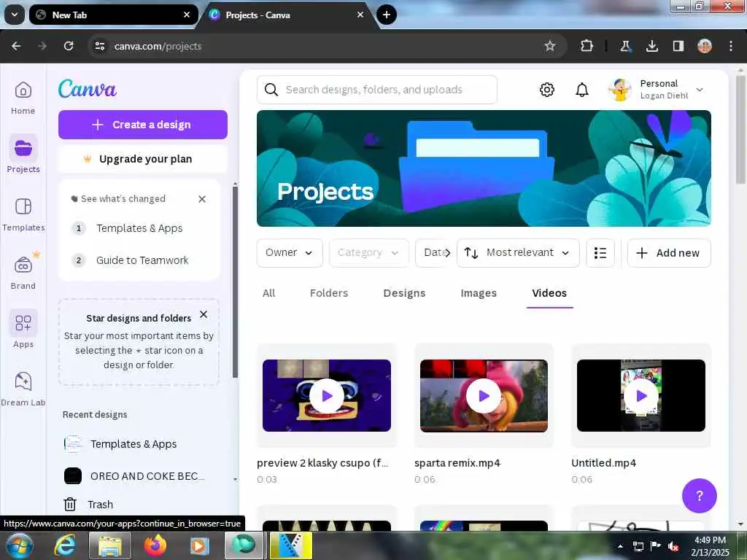Viewport: 747px width, 560px height.
Task: Dismiss the Star designs and folders tip
Action: (204, 314)
